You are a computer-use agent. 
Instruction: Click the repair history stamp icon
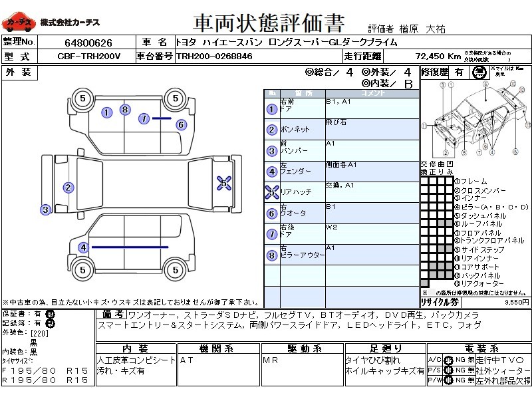click(479, 72)
